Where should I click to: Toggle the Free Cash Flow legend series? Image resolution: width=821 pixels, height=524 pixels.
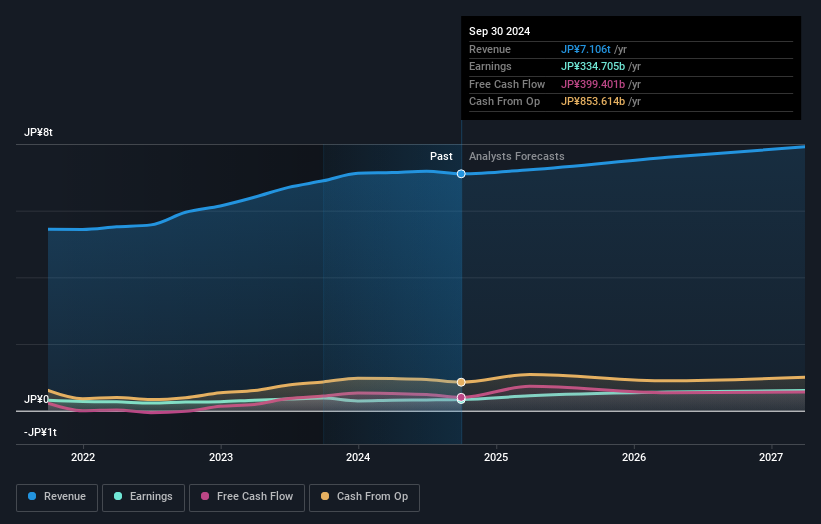point(247,497)
